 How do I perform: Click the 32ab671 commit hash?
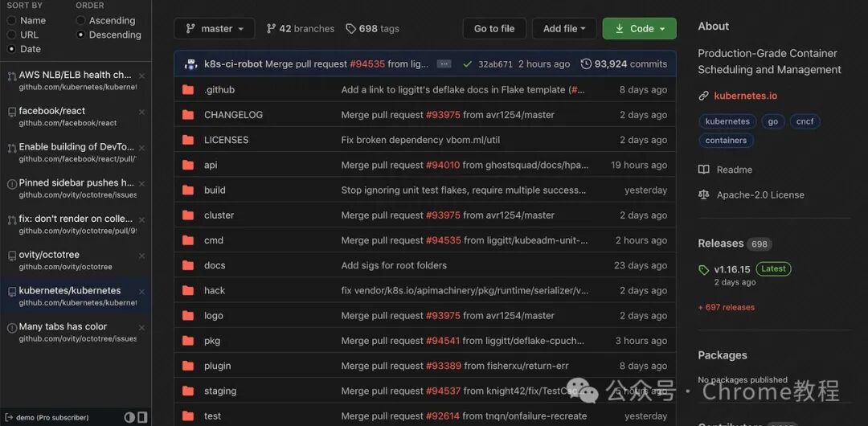pos(495,64)
